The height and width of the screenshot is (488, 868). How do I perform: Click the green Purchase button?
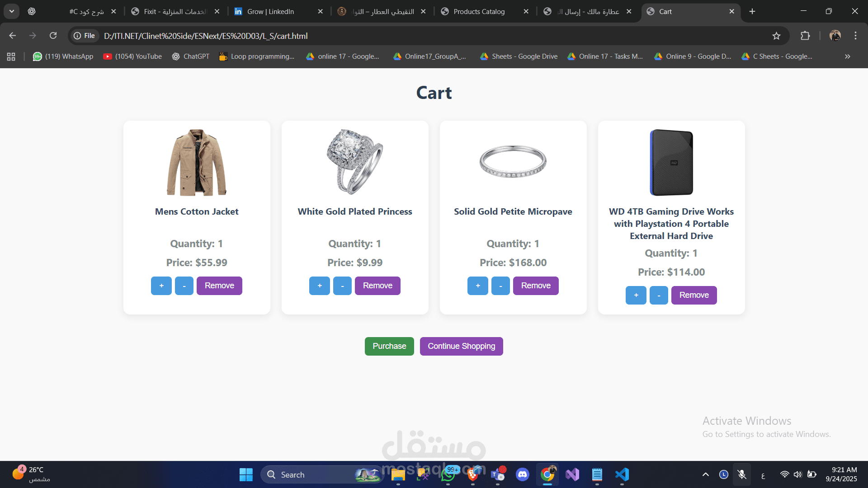click(389, 346)
